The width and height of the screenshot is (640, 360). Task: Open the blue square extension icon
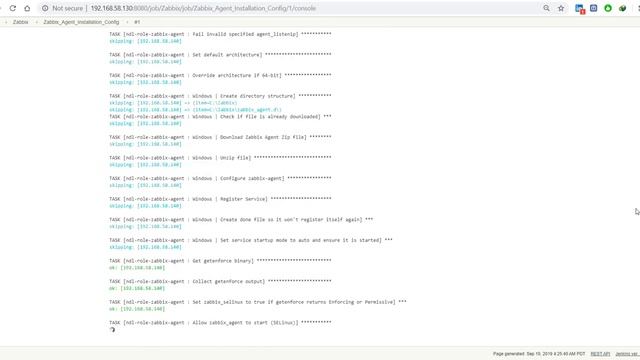(x=593, y=8)
